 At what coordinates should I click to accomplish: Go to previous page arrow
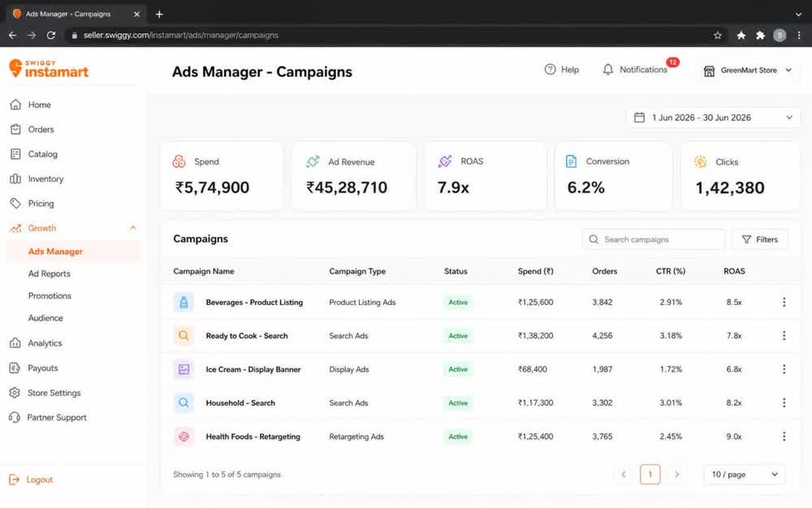(x=624, y=475)
